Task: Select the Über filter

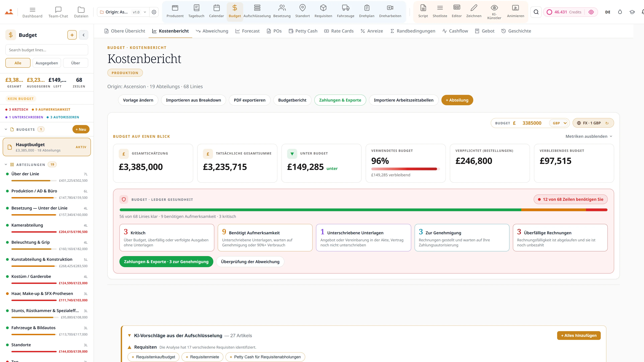Action: (x=75, y=63)
